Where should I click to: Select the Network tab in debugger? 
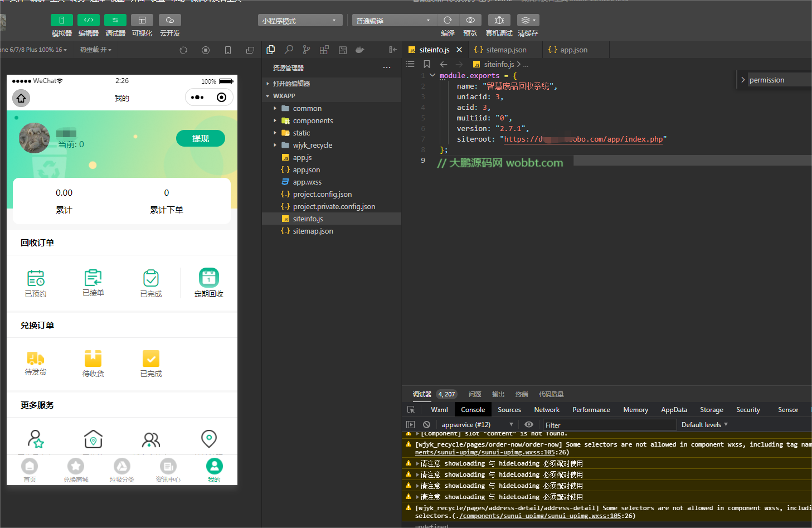[546, 410]
